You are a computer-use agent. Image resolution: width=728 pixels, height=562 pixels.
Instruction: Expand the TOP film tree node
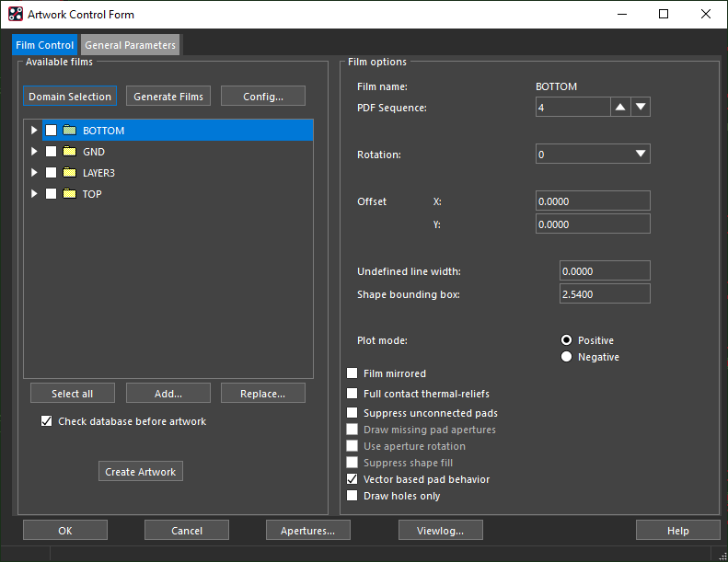tap(34, 193)
